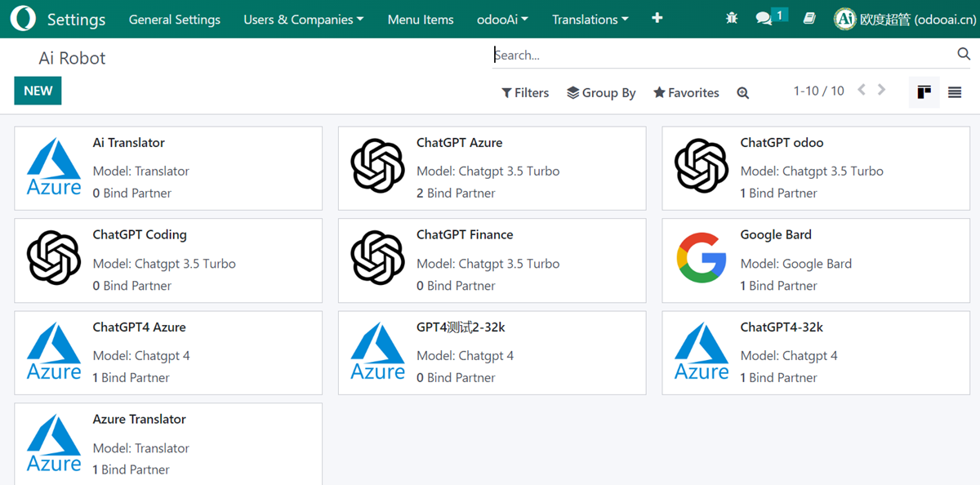Viewport: 980px width, 485px height.
Task: Click the Settings app title
Action: point(76,19)
